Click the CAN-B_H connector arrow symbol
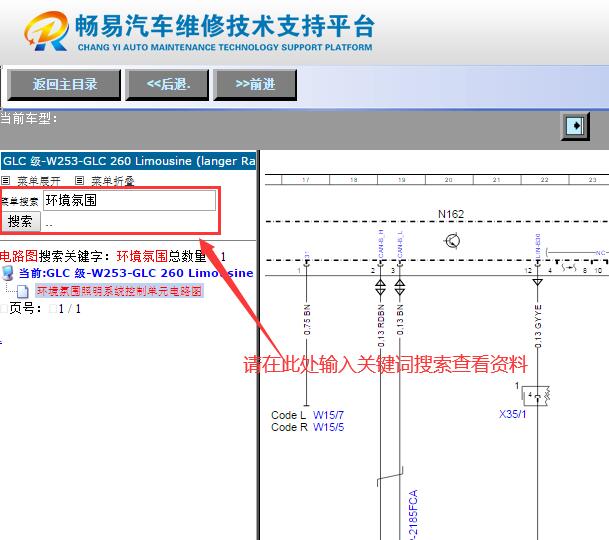This screenshot has height=540, width=609. point(381,287)
